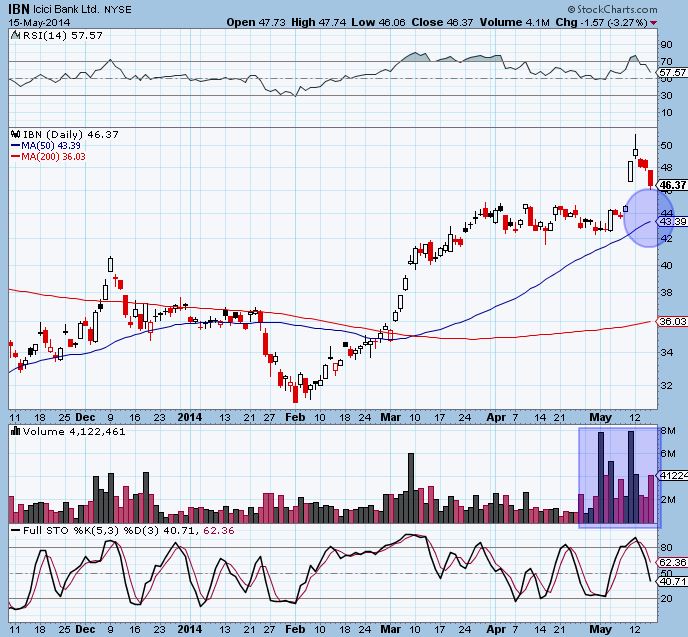Click the Icici Bank Ltd. company name

66,9
